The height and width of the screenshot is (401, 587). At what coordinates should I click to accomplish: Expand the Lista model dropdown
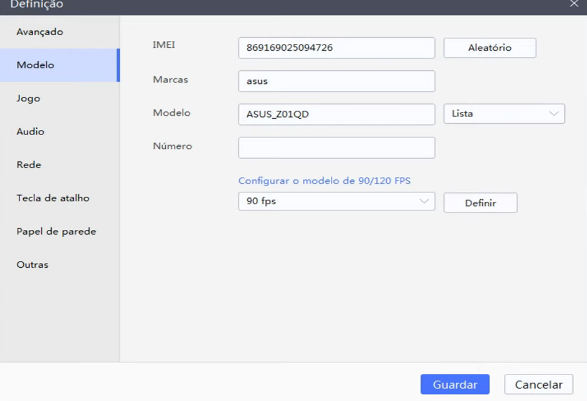coord(504,114)
